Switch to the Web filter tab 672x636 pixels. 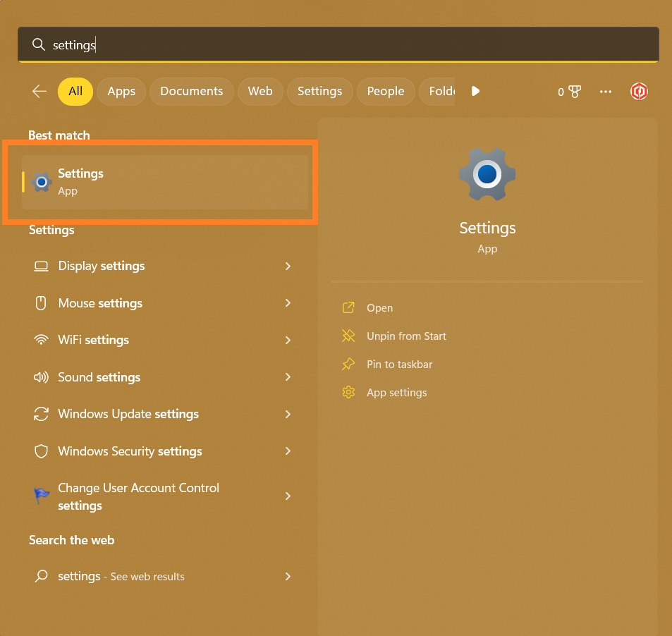tap(260, 91)
